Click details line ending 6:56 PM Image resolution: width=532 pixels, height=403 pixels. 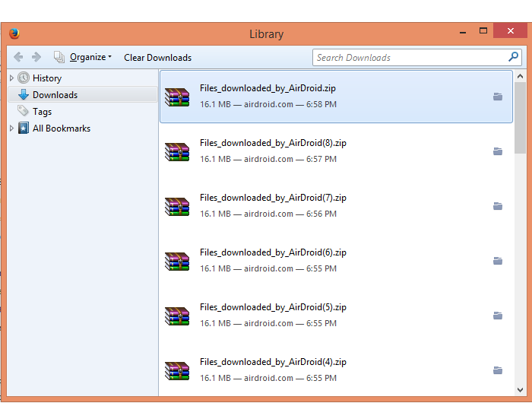click(268, 214)
